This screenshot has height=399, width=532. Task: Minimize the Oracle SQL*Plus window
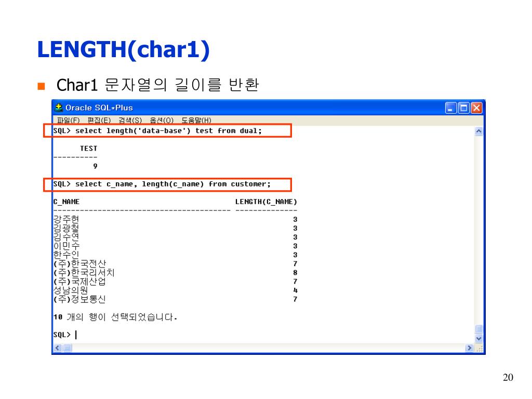tap(450, 108)
